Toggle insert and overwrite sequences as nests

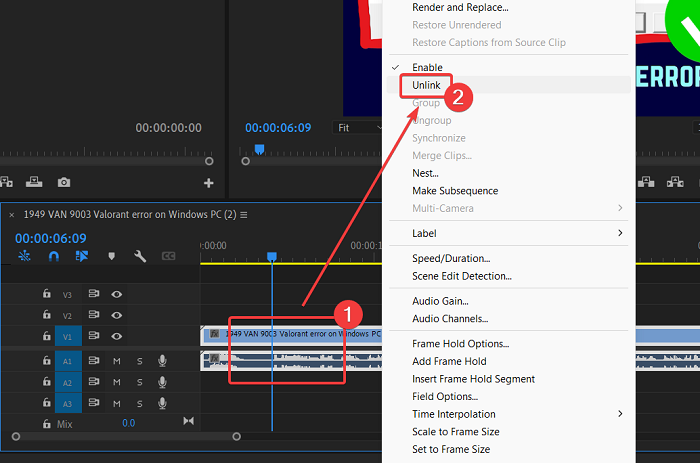click(24, 256)
